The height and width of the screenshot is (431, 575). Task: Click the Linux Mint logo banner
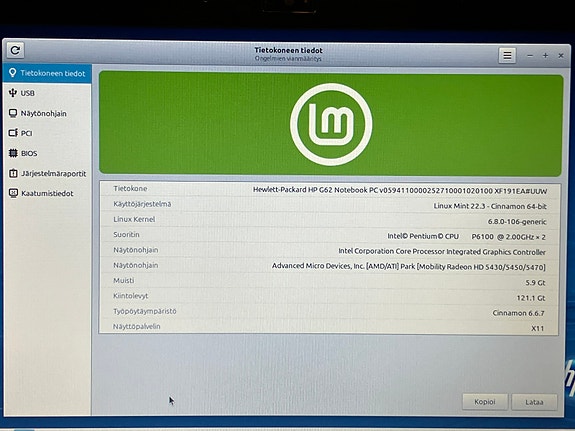[x=331, y=124]
